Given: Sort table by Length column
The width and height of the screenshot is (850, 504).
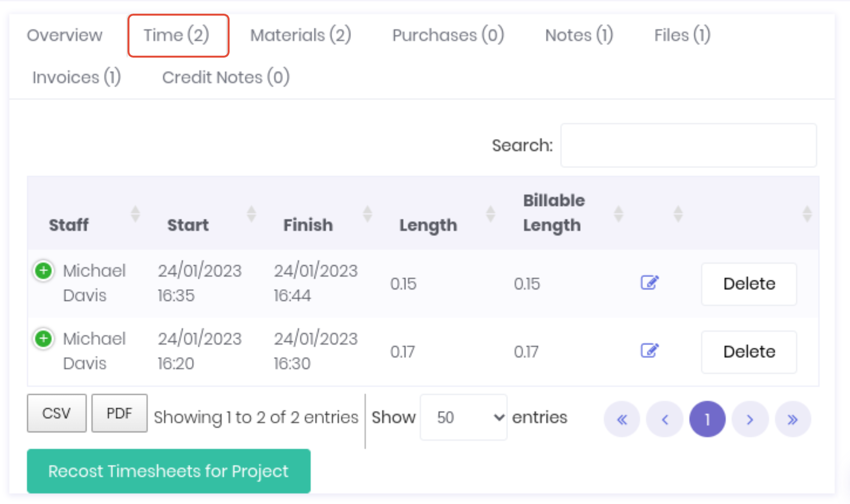Looking at the screenshot, I should pos(428,225).
